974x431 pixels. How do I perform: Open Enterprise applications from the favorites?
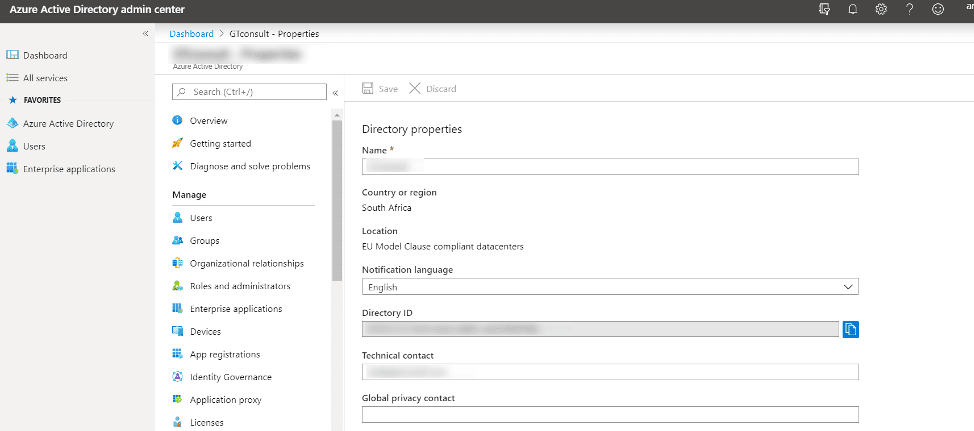[x=69, y=169]
